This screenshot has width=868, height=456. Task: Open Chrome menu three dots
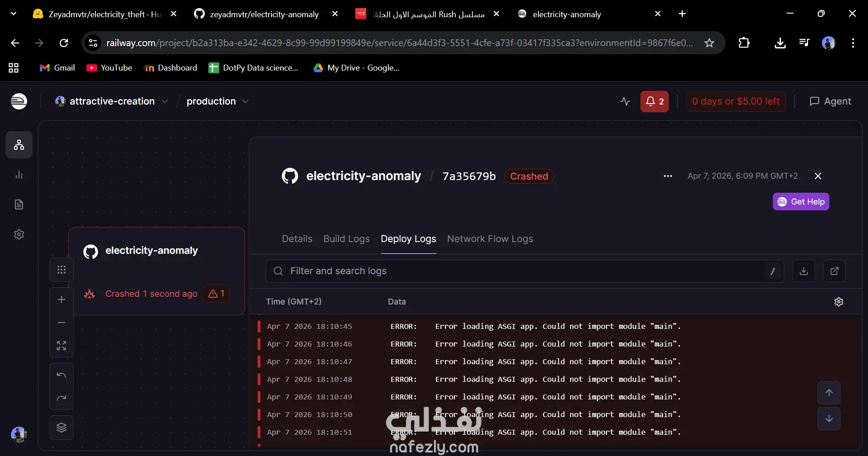pyautogui.click(x=853, y=43)
